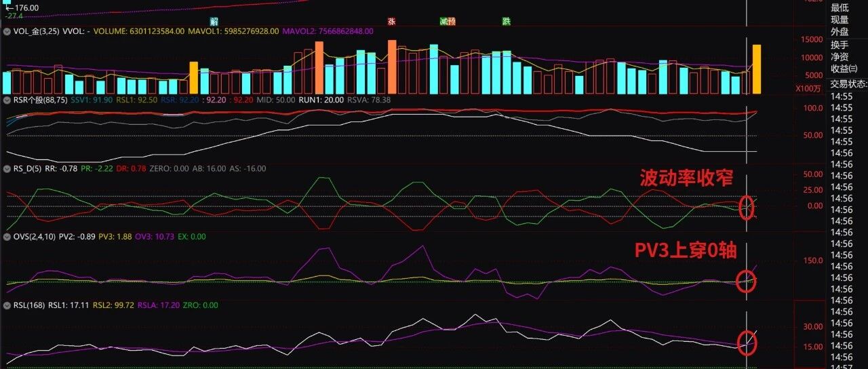The image size is (868, 369).
Task: Click the 外盘 field in quote sidebar
Action: pyautogui.click(x=840, y=32)
